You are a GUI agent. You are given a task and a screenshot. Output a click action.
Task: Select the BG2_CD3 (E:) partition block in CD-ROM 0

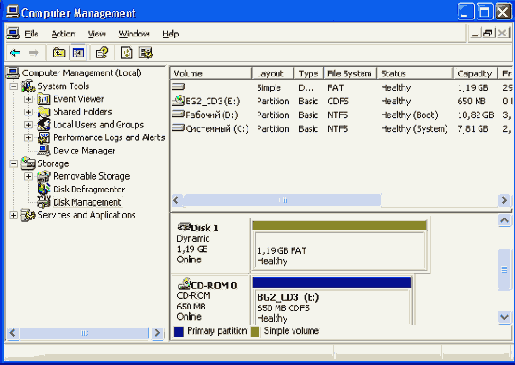332,301
